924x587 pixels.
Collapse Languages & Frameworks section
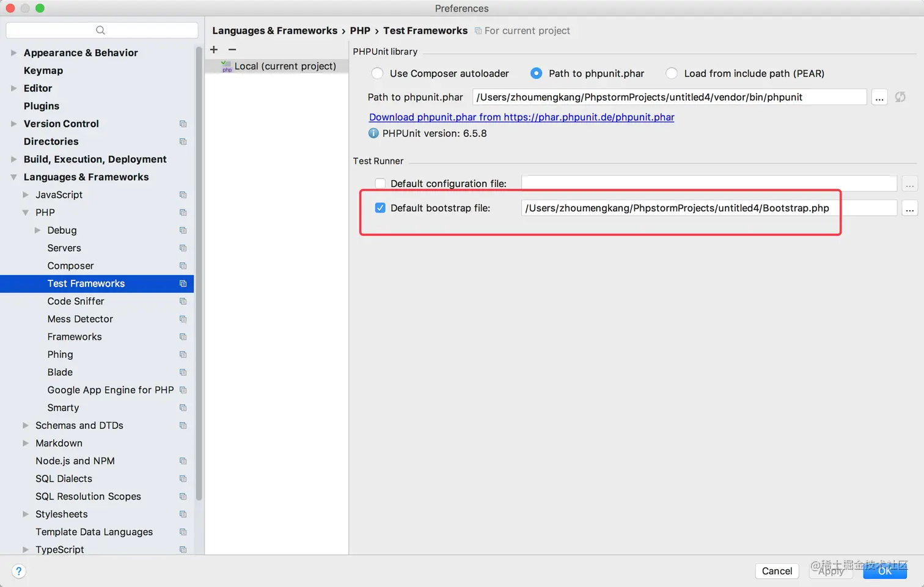pyautogui.click(x=13, y=177)
